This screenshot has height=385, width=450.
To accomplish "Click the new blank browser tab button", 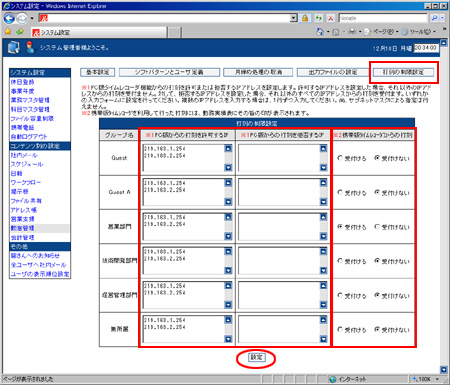I will (x=174, y=33).
